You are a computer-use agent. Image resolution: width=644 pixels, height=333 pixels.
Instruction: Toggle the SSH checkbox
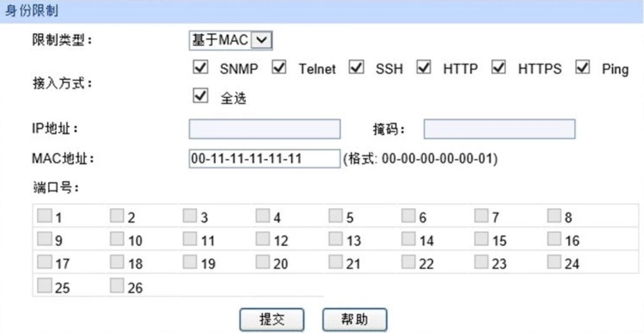[356, 68]
